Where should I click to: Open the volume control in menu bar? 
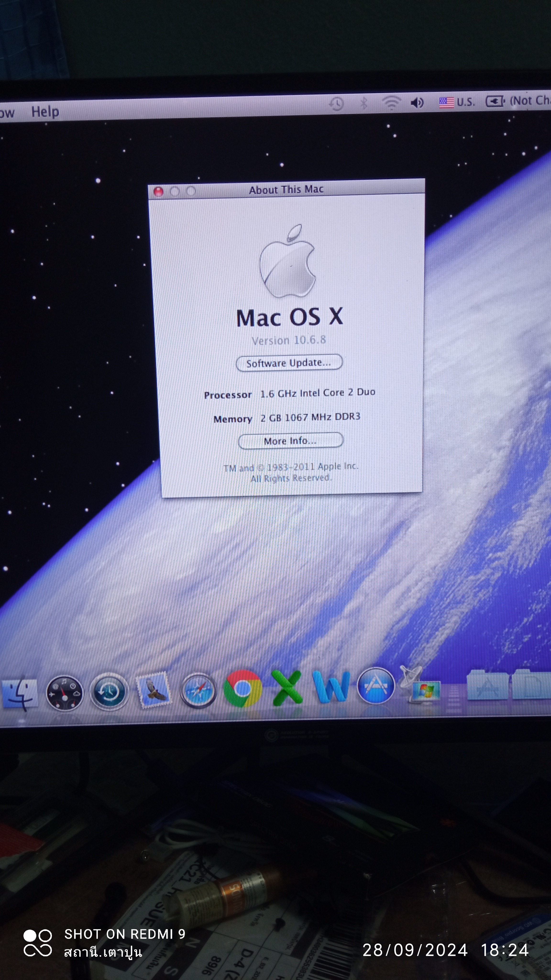pyautogui.click(x=417, y=102)
